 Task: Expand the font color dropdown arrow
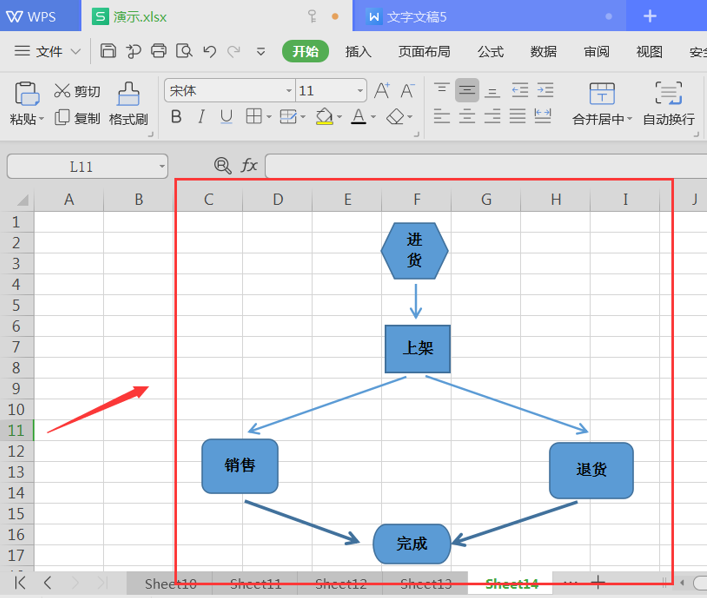tap(373, 117)
